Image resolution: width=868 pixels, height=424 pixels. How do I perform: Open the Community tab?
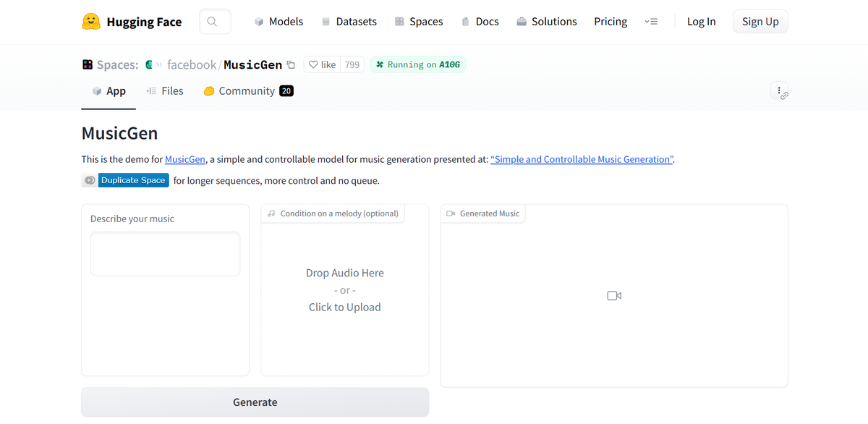(247, 91)
